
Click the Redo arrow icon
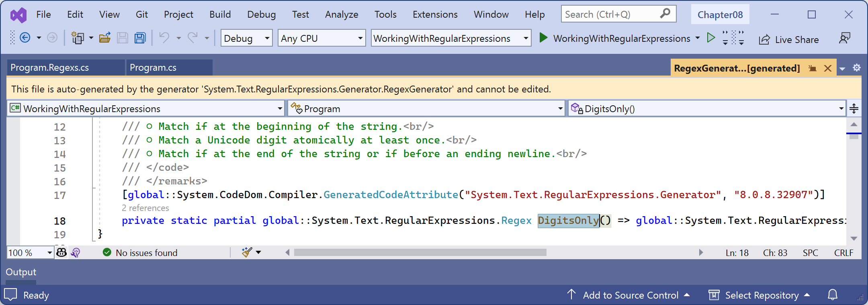(193, 38)
